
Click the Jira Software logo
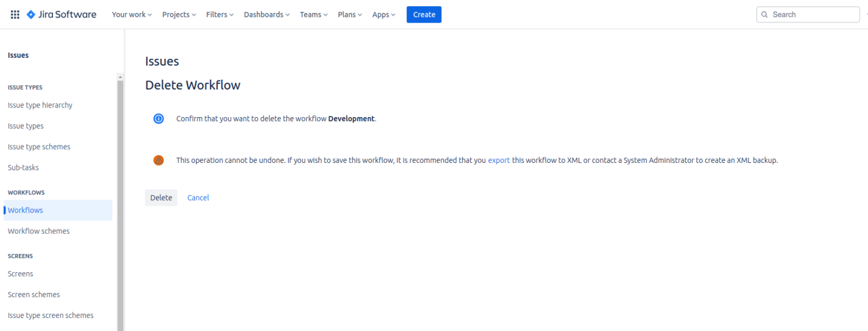coord(62,15)
